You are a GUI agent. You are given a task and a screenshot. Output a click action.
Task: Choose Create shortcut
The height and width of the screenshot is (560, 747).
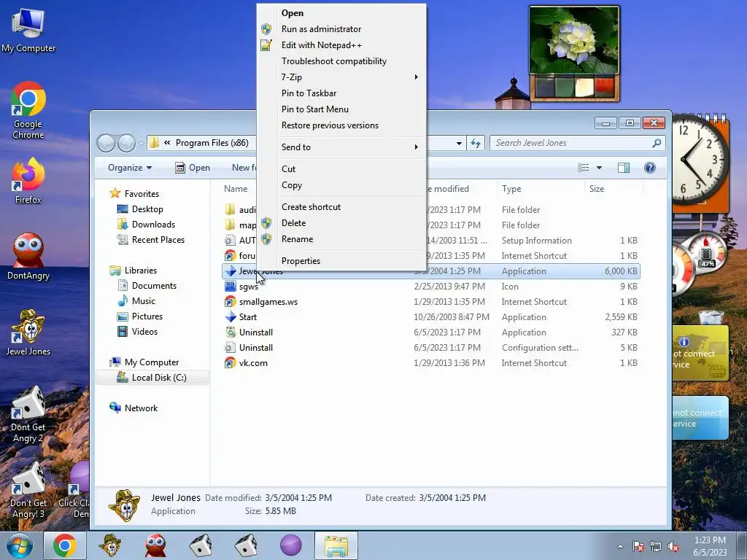point(341,207)
